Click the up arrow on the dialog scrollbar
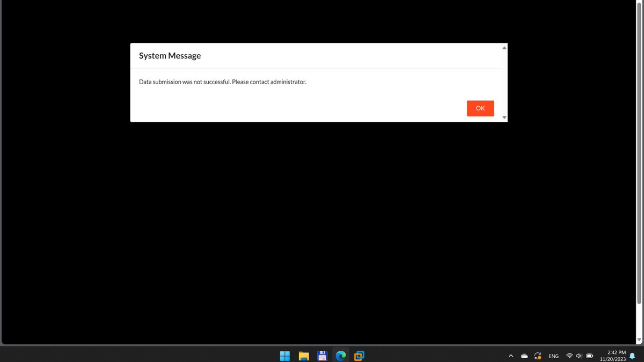This screenshot has height=362, width=644. point(504,47)
